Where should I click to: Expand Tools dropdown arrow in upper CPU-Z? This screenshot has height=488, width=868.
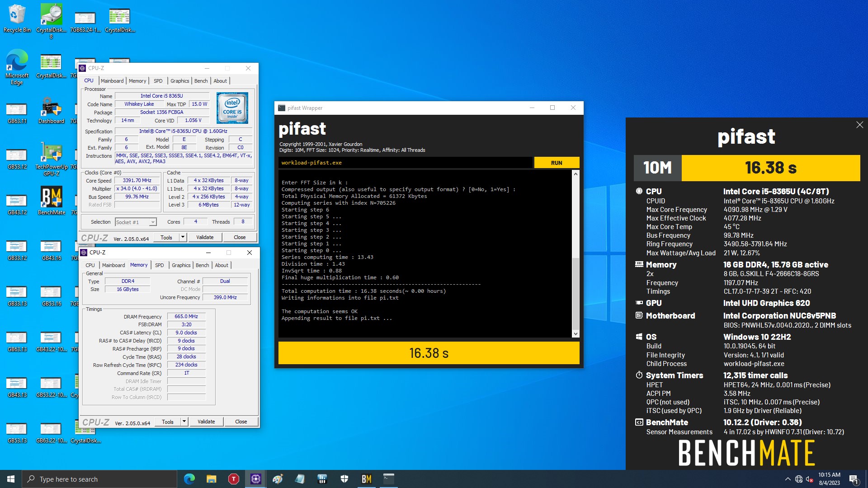[x=183, y=237]
